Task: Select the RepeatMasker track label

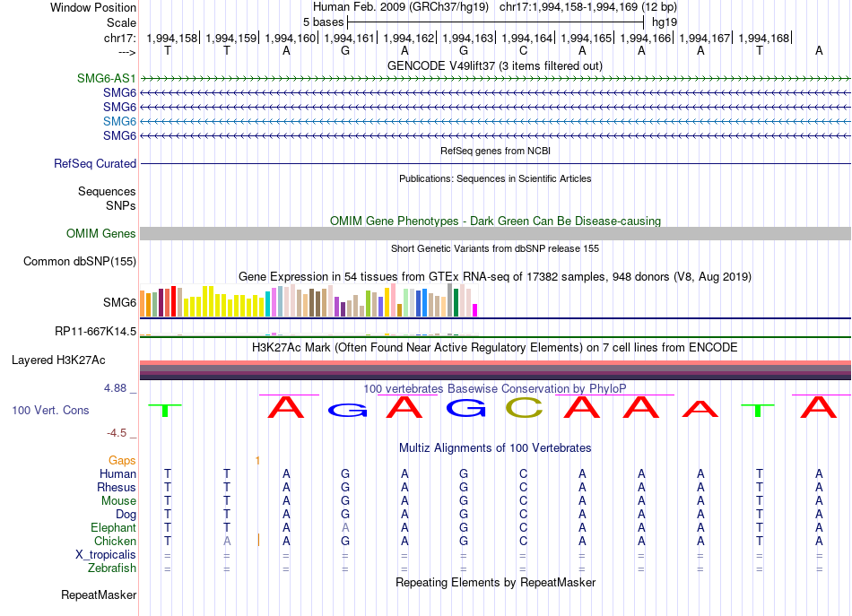Action: point(99,594)
